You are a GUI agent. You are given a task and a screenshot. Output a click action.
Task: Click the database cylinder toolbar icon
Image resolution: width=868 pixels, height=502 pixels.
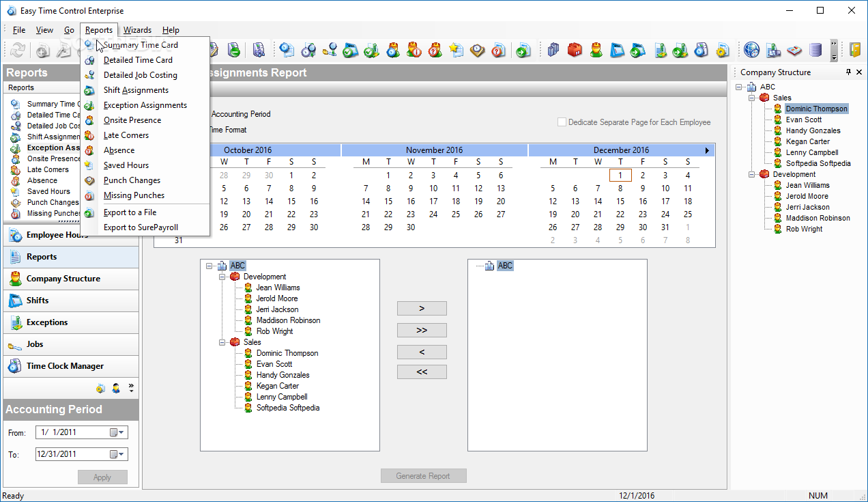[x=815, y=50]
